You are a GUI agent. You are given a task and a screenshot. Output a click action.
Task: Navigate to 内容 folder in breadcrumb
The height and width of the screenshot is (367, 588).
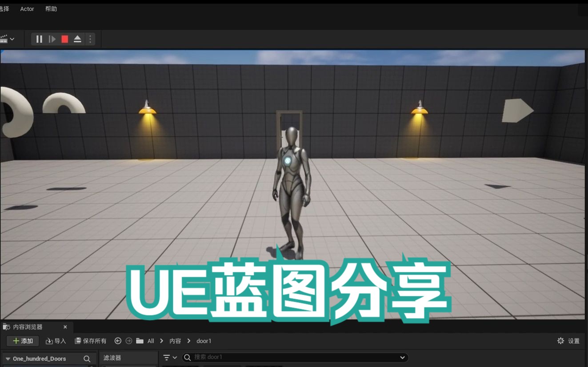[175, 341]
